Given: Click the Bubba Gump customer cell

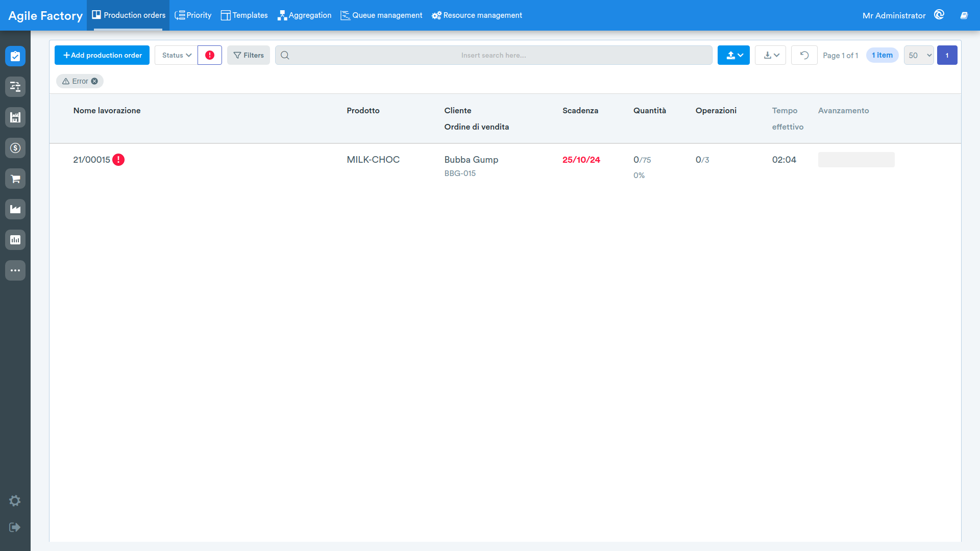Looking at the screenshot, I should [x=471, y=160].
